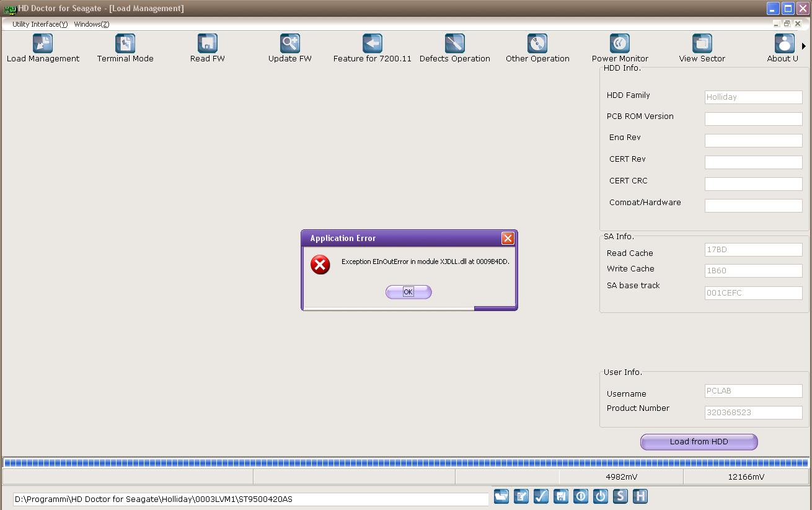This screenshot has height=510, width=812.
Task: Click the save disk icon in bottom bar
Action: [561, 496]
